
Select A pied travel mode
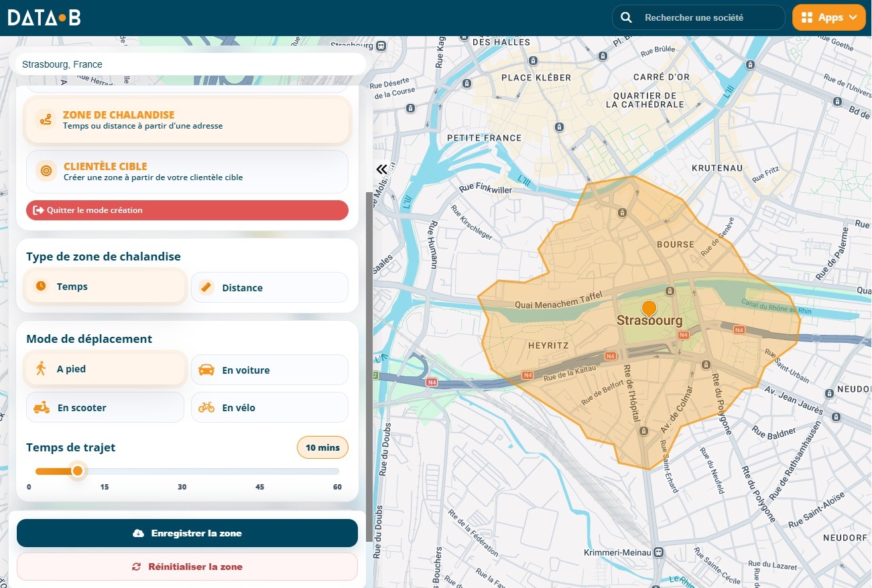105,369
